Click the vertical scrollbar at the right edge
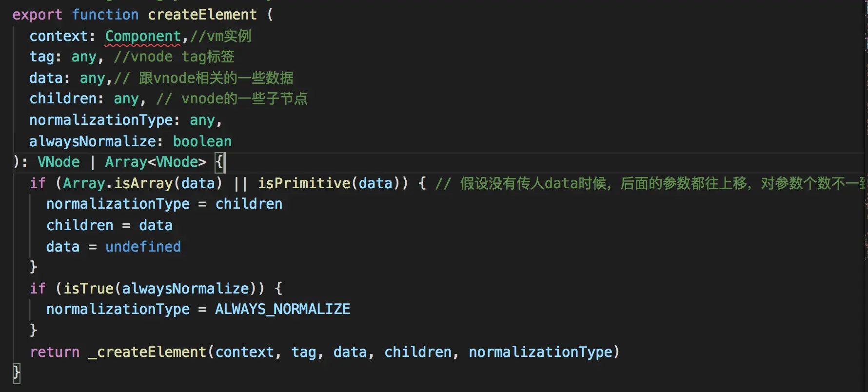Viewport: 868px width, 392px height. [x=865, y=195]
